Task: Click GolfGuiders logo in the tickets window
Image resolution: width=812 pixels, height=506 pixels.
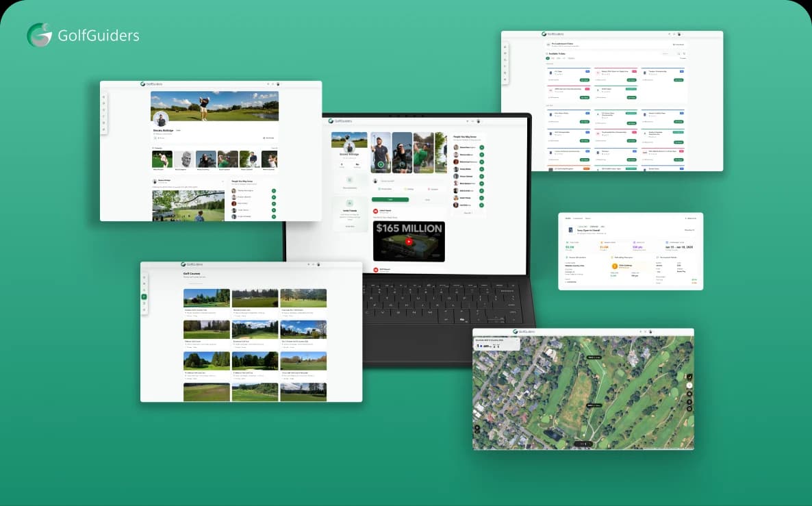Action: click(x=553, y=34)
